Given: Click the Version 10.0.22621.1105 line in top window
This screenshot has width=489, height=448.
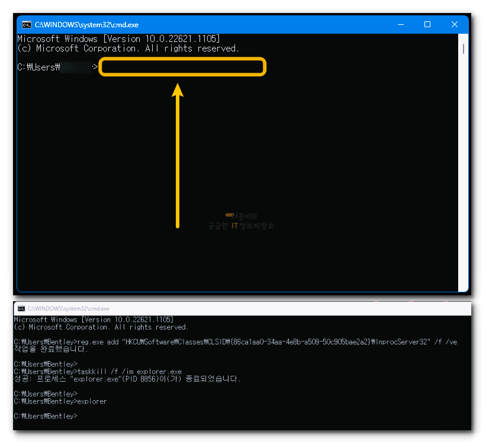Looking at the screenshot, I should pos(118,38).
